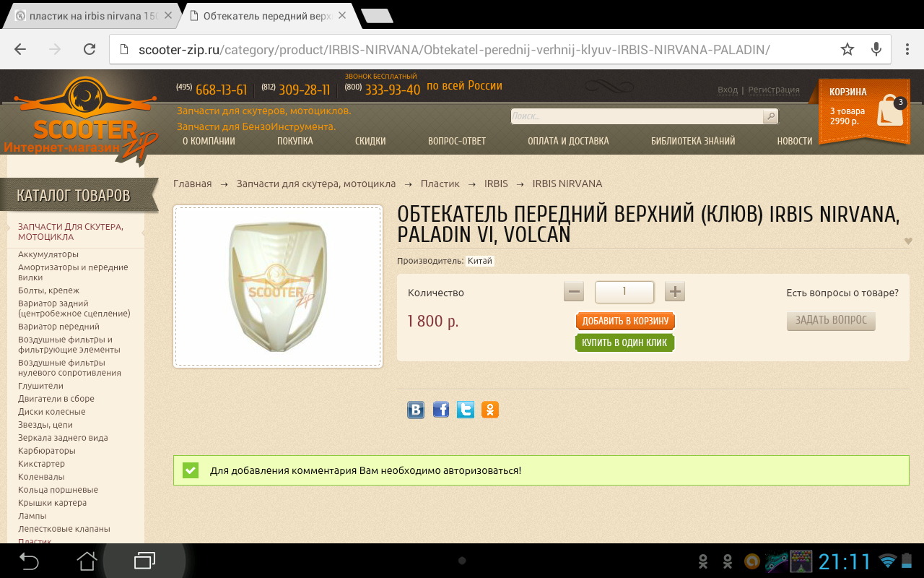Click the 'Вход' login link
This screenshot has width=924, height=578.
tap(728, 90)
